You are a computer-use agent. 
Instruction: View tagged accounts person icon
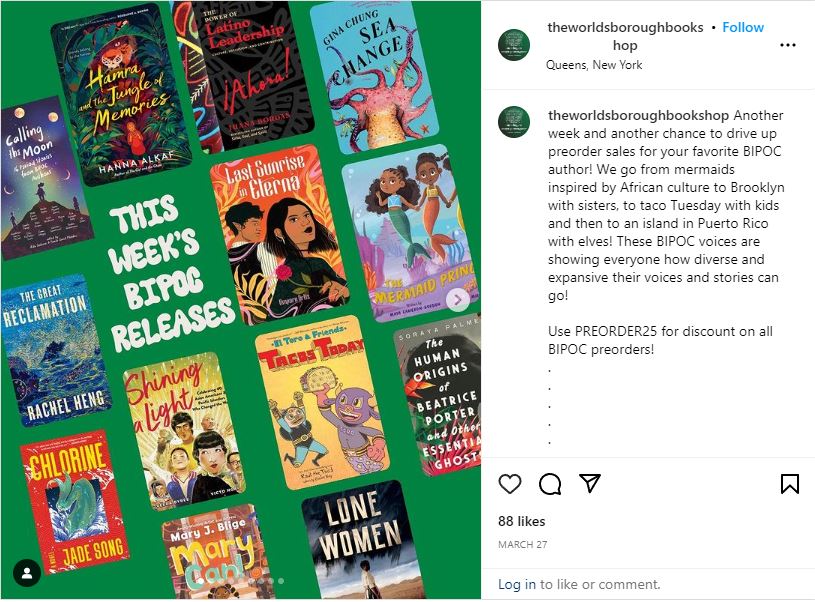[x=27, y=573]
